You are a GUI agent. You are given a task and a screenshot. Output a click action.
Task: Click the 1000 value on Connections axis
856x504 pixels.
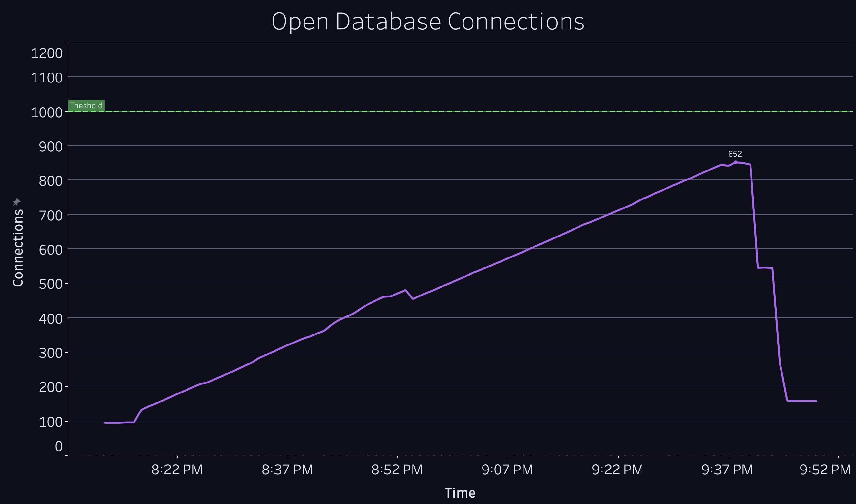pos(46,113)
